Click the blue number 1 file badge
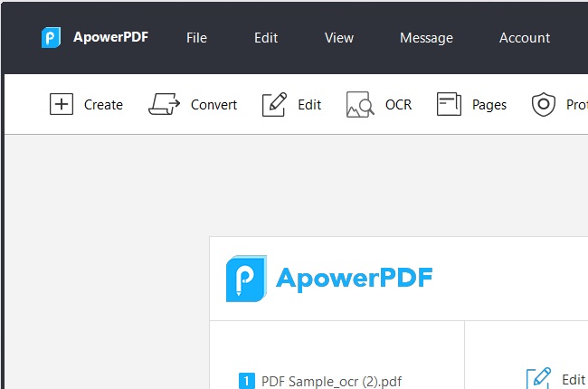The width and height of the screenshot is (588, 389). [246, 381]
